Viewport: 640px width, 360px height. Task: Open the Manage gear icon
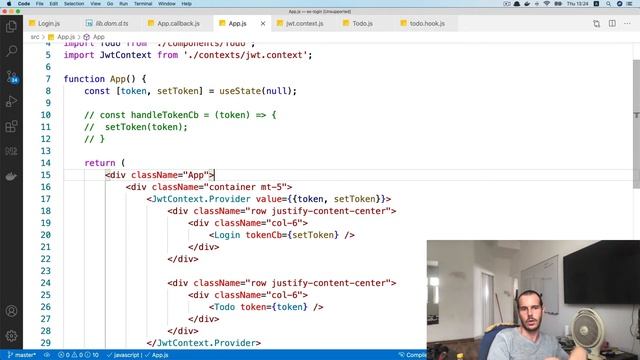click(11, 336)
